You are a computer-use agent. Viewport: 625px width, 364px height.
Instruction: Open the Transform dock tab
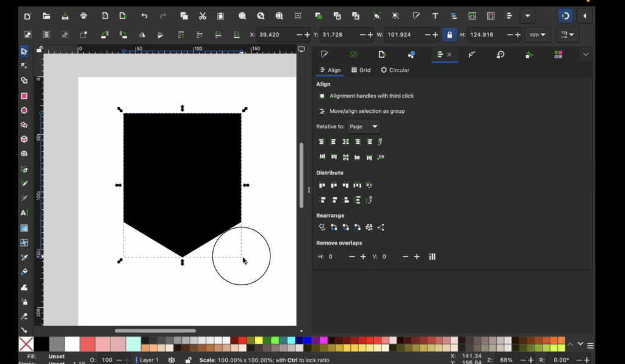click(500, 54)
